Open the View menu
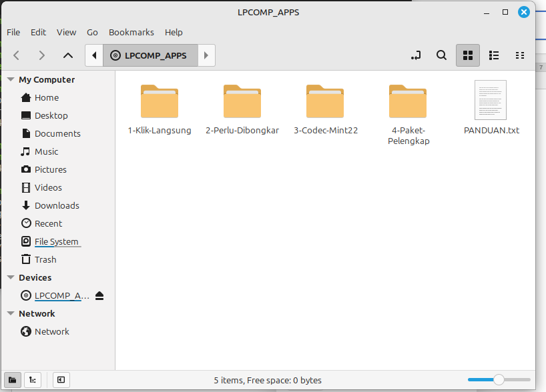The height and width of the screenshot is (392, 546). [x=66, y=33]
